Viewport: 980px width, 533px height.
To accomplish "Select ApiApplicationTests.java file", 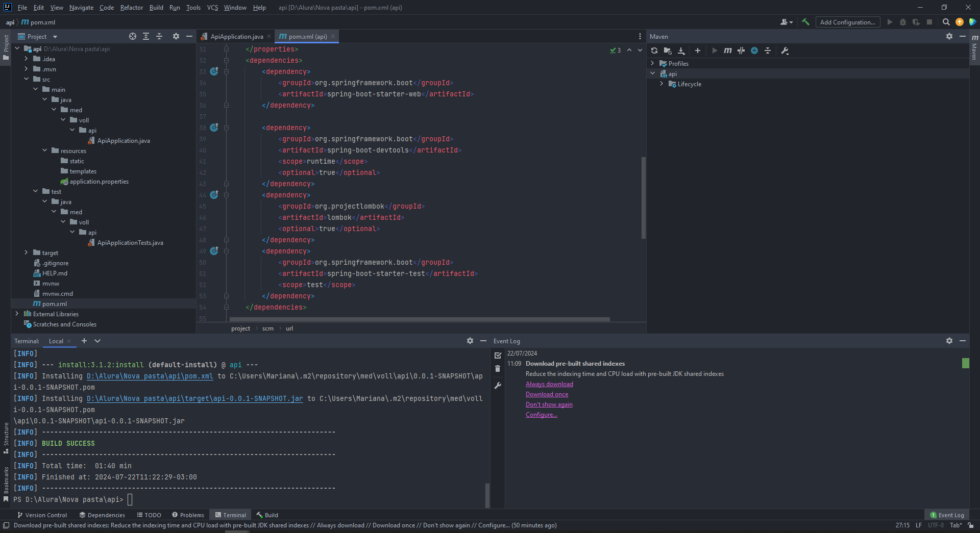I will pyautogui.click(x=130, y=243).
